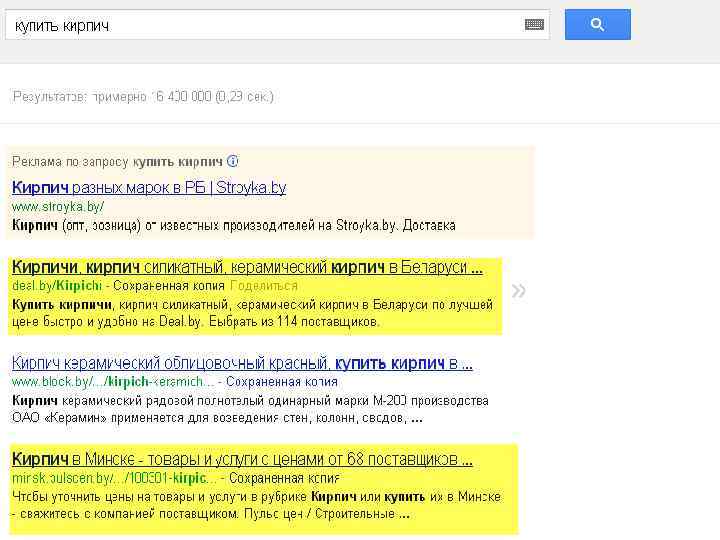720x540 pixels.
Task: Open result Кирпич в Минске товары и услуги
Action: click(x=242, y=459)
